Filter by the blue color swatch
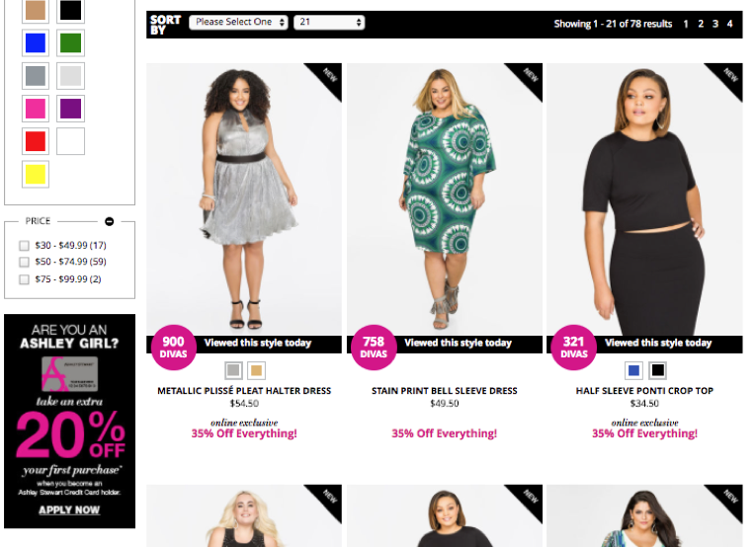 36,42
